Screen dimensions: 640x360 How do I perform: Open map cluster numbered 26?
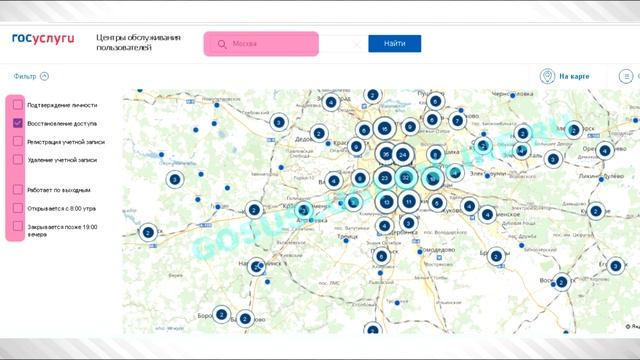[385, 154]
